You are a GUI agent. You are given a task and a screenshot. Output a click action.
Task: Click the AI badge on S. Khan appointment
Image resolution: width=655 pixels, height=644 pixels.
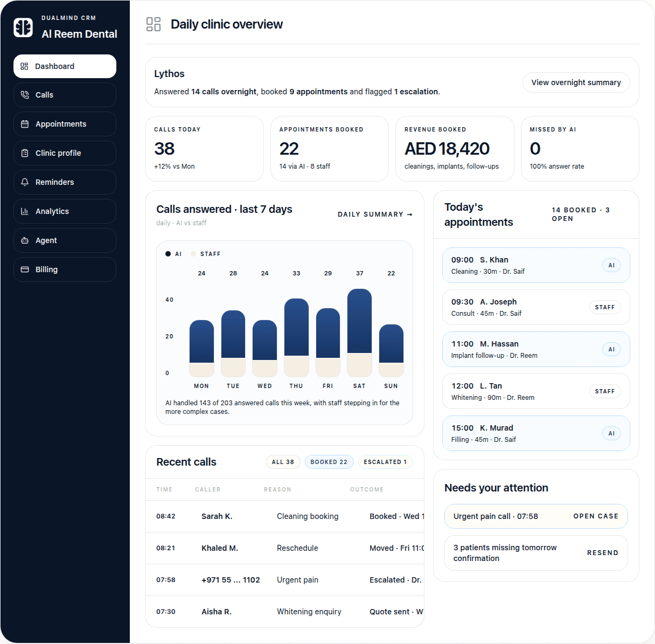[611, 265]
